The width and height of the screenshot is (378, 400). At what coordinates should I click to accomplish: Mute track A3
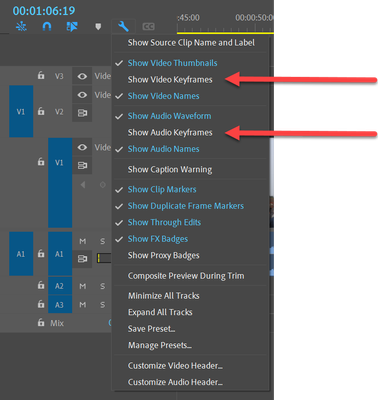(83, 305)
